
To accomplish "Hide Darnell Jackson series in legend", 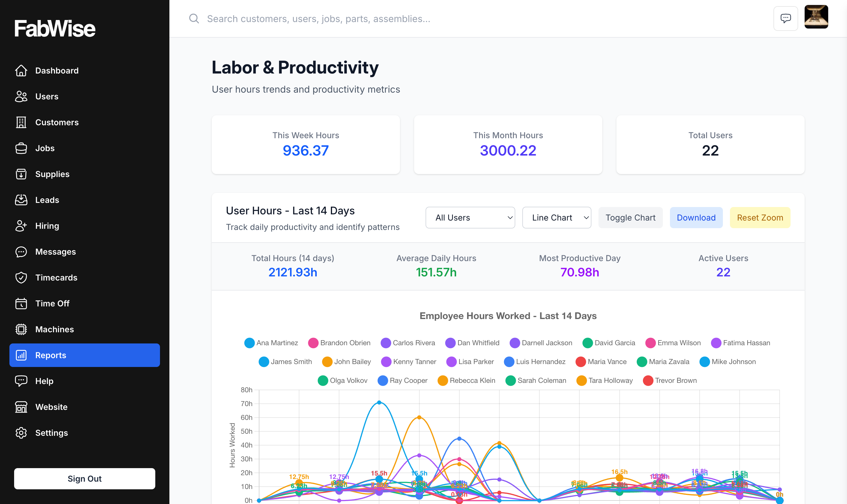I will click(541, 343).
